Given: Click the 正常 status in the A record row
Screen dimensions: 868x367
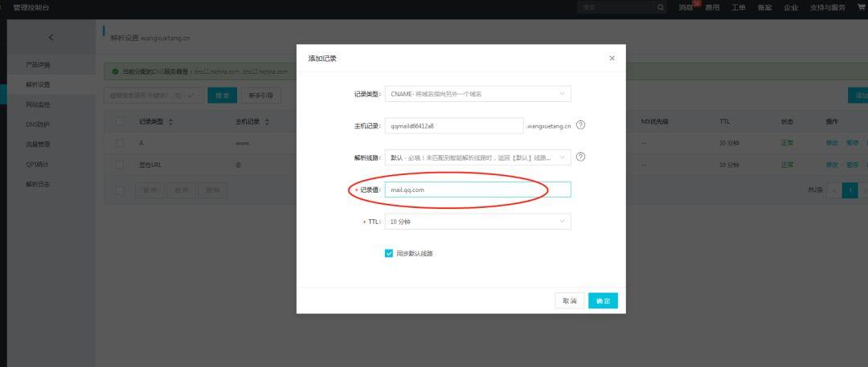Looking at the screenshot, I should point(787,143).
